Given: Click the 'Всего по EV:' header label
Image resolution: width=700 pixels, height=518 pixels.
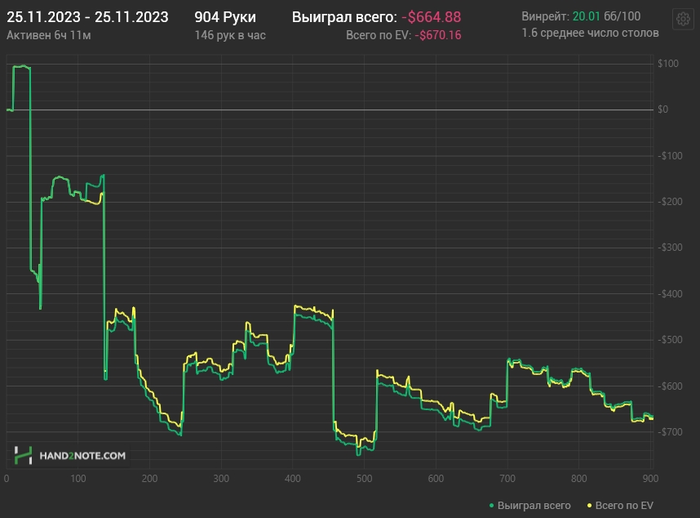Looking at the screenshot, I should click(379, 35).
